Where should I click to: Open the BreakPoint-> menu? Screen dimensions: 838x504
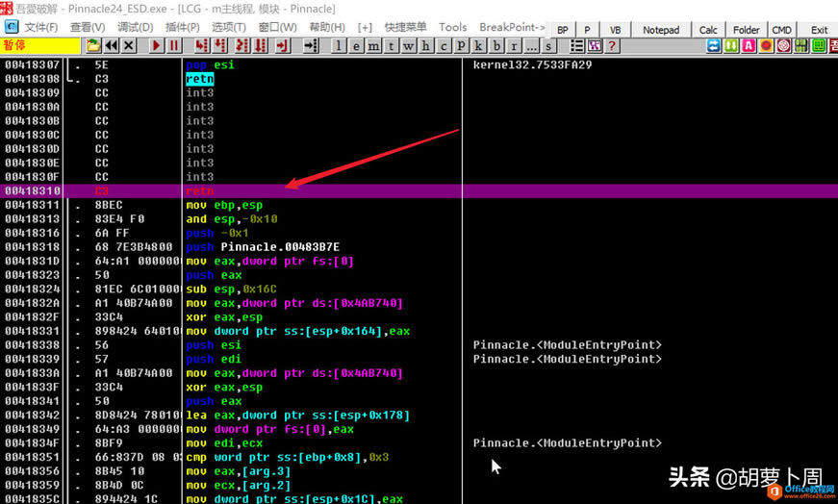512,27
